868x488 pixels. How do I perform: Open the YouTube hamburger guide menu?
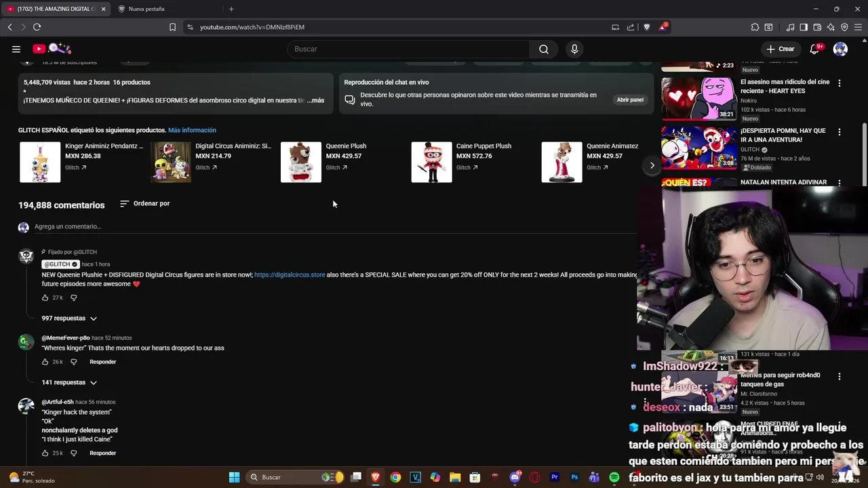[x=16, y=49]
